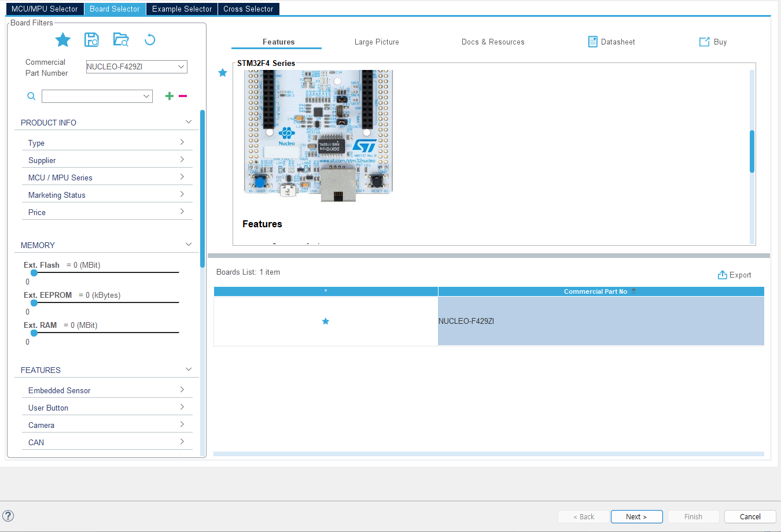The image size is (781, 532).
Task: Click the star column header
Action: click(326, 291)
